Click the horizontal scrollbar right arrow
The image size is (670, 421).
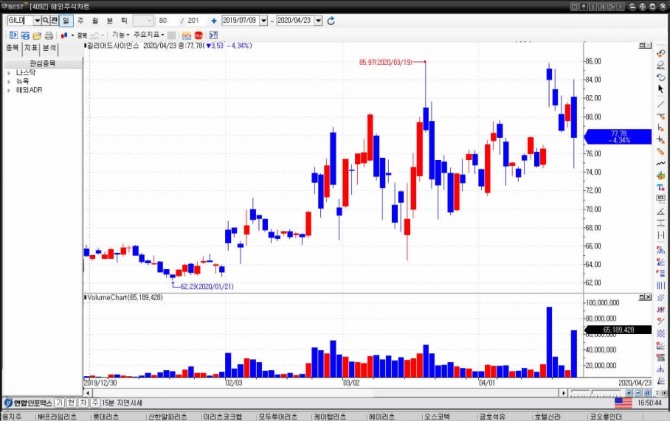[564, 392]
